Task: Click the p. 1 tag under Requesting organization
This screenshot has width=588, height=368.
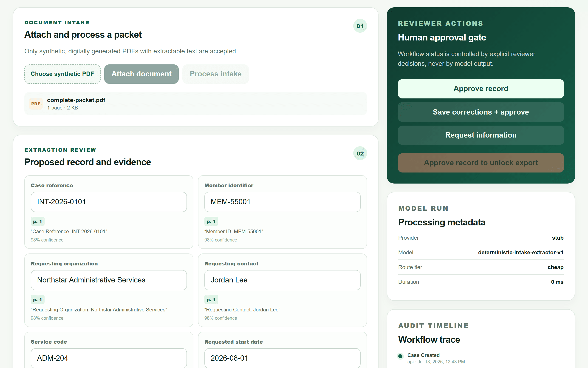Action: [x=38, y=300]
